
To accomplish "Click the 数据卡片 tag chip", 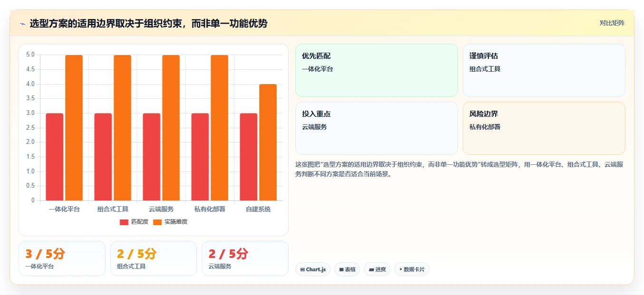I will pyautogui.click(x=412, y=269).
